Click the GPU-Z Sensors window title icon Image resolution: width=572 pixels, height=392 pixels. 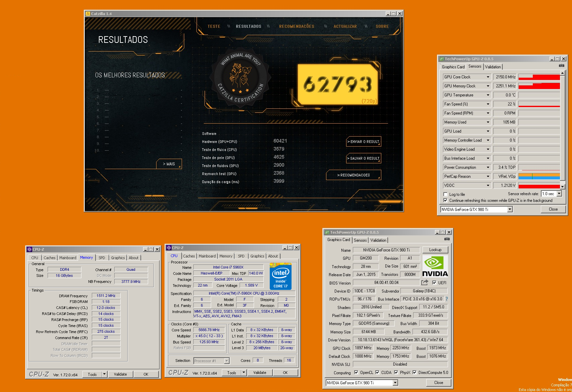tap(442, 59)
